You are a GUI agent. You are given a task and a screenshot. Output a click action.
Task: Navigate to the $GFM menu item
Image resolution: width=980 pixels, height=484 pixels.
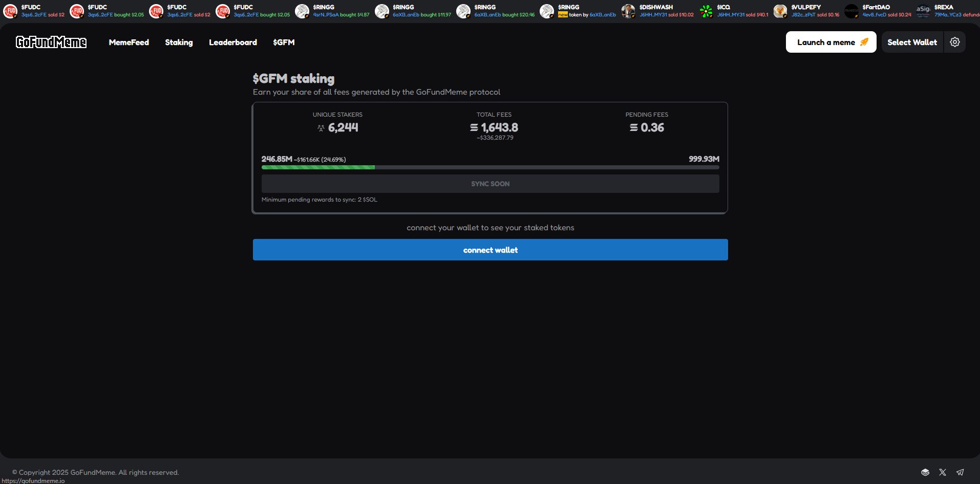pyautogui.click(x=284, y=42)
